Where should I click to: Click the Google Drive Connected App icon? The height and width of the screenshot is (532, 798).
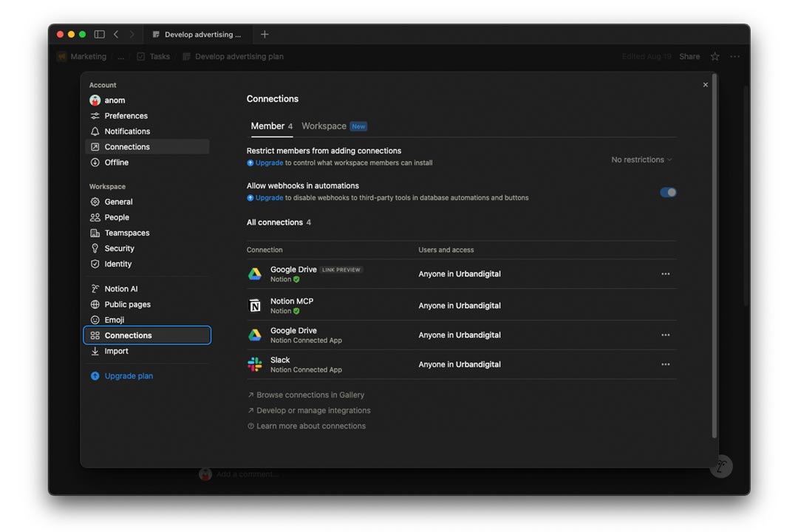(255, 335)
